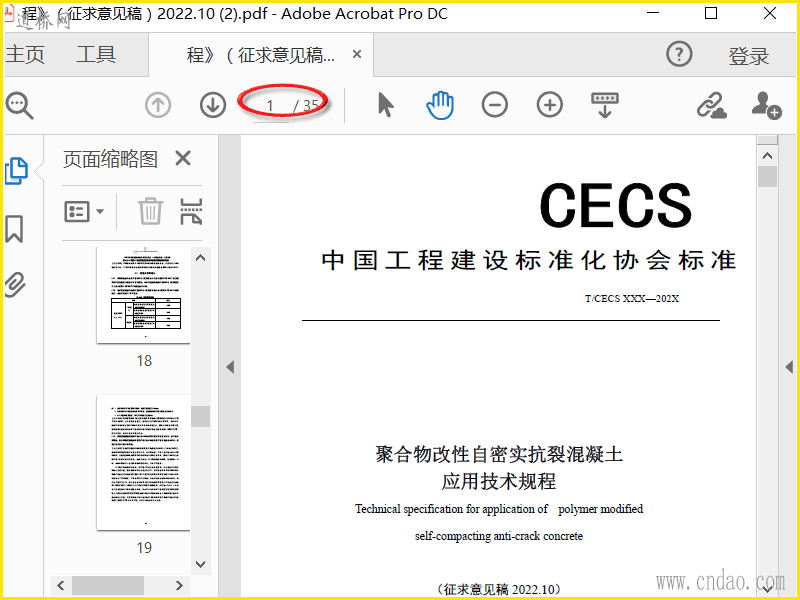Screen dimensions: 800x600
Task: Select the 征求意见稿 document tab
Action: (261, 55)
